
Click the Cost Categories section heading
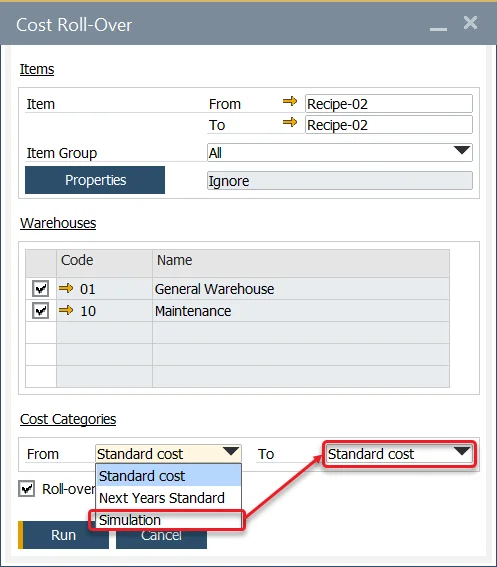[68, 419]
